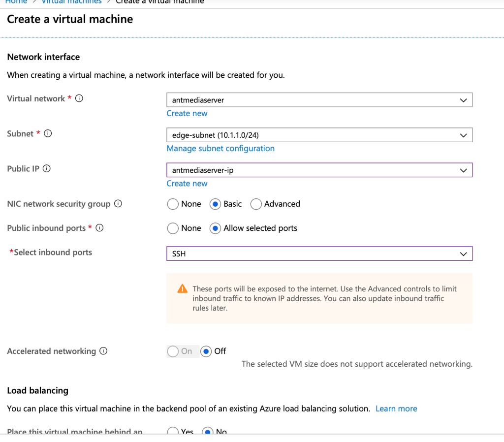Select Advanced NIC network security group
The width and height of the screenshot is (504, 442).
(x=256, y=204)
